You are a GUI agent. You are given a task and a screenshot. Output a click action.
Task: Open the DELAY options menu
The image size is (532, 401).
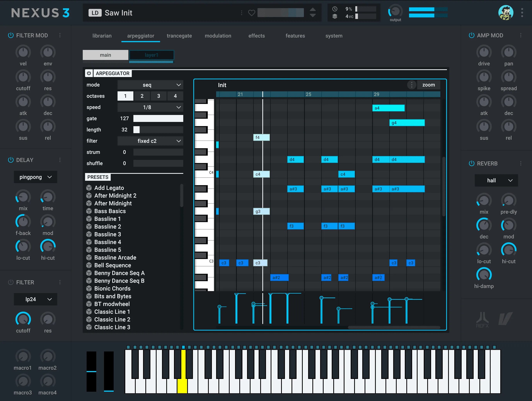point(60,160)
